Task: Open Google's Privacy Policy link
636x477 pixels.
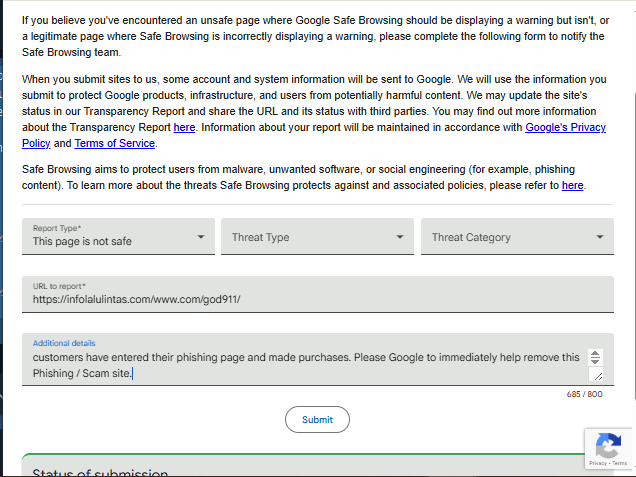Action: [565, 127]
